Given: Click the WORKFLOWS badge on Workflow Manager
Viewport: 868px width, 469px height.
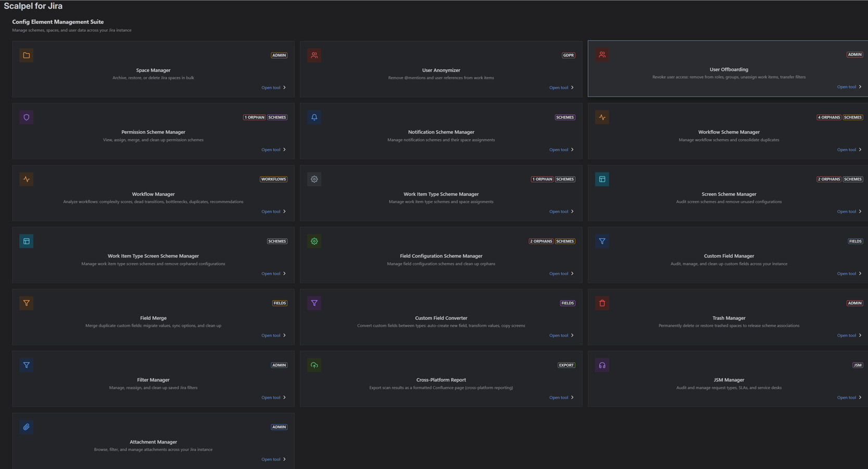Looking at the screenshot, I should pyautogui.click(x=274, y=179).
